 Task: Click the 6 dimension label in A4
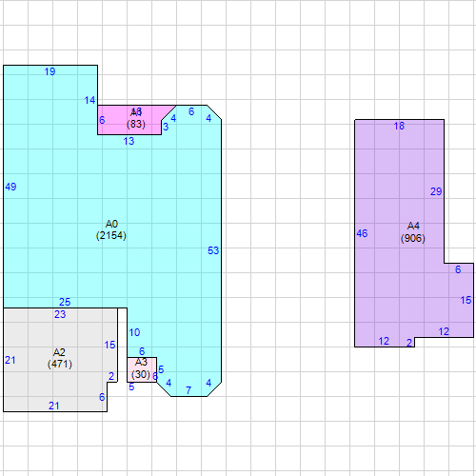pos(458,269)
